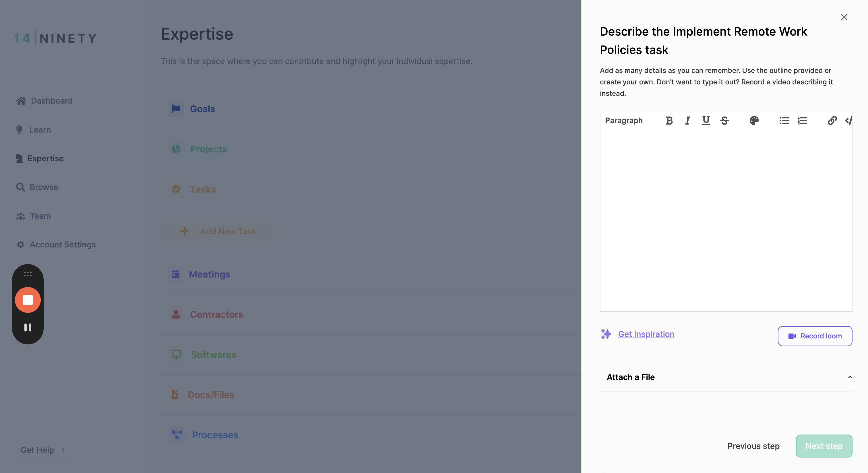Click the Projects pie chart icon

176,149
